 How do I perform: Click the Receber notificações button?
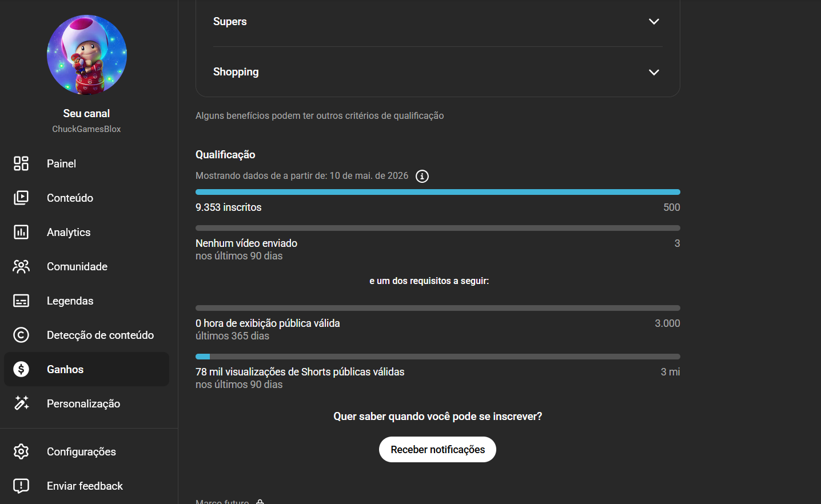click(x=437, y=450)
